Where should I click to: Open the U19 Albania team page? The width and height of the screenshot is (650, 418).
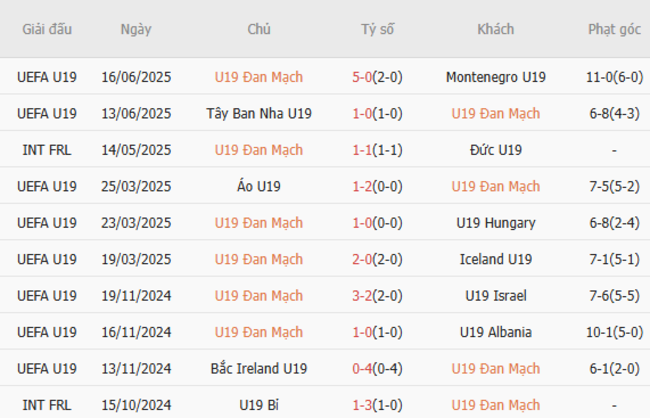point(495,332)
